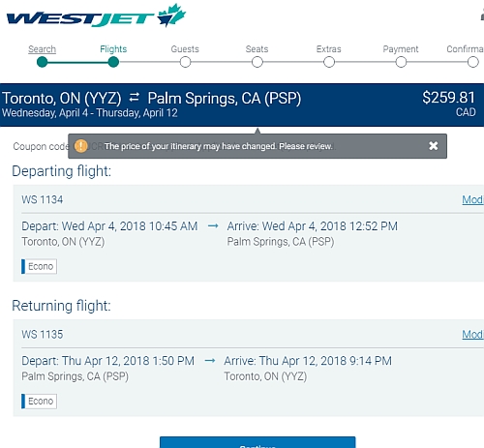Go to the Flights step label
The image size is (484, 448).
pyautogui.click(x=113, y=49)
